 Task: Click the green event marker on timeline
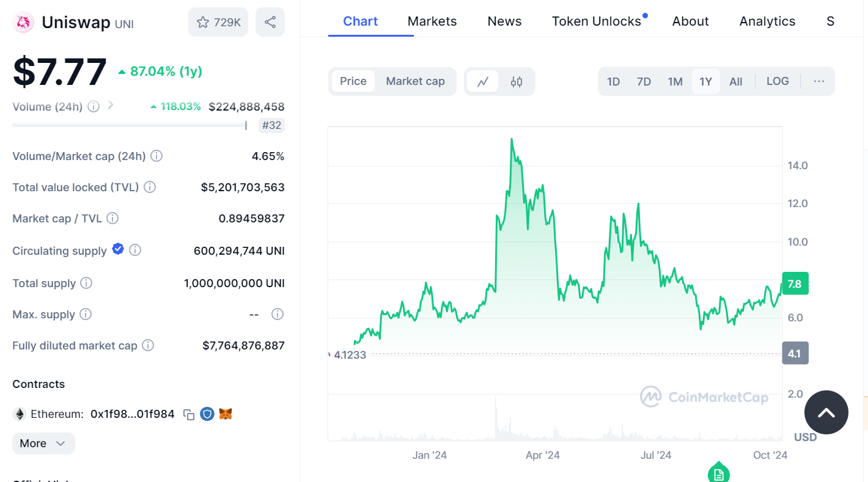tap(718, 473)
